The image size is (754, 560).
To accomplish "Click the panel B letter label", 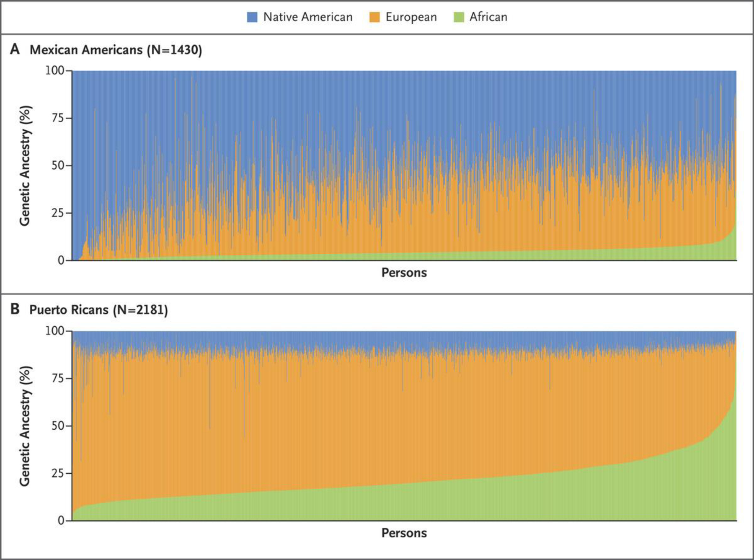I will 15,309.
